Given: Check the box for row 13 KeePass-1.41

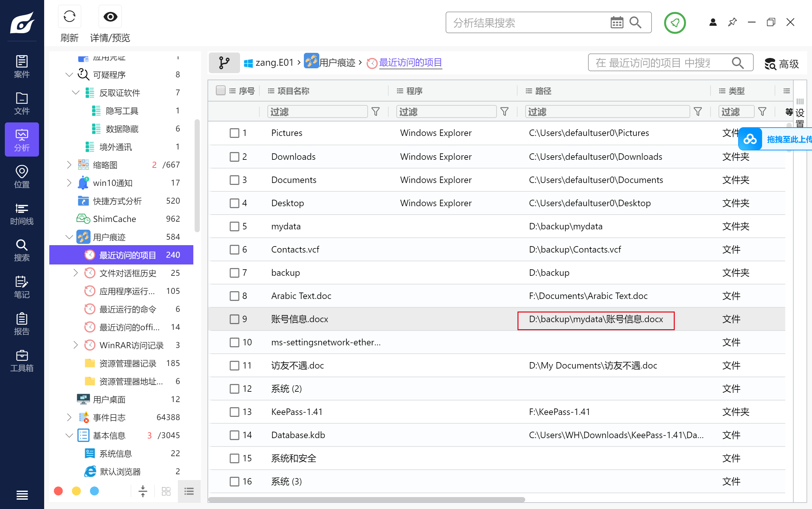Looking at the screenshot, I should (x=234, y=412).
